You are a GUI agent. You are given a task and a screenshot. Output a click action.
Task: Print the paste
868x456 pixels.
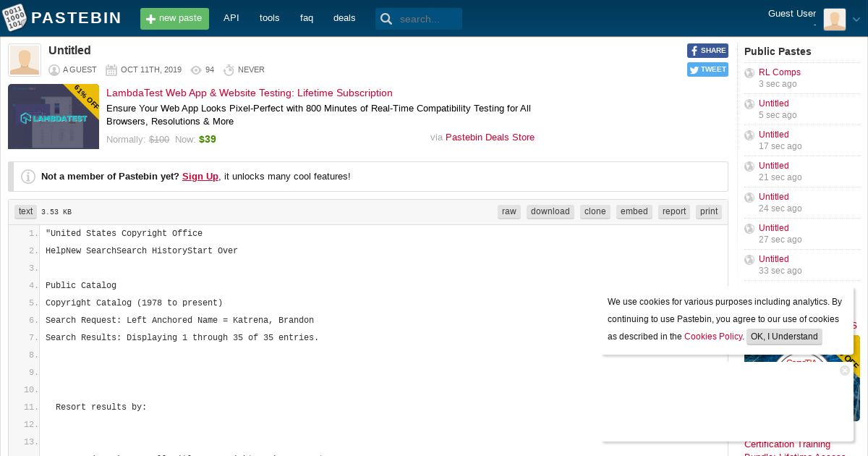tap(709, 212)
